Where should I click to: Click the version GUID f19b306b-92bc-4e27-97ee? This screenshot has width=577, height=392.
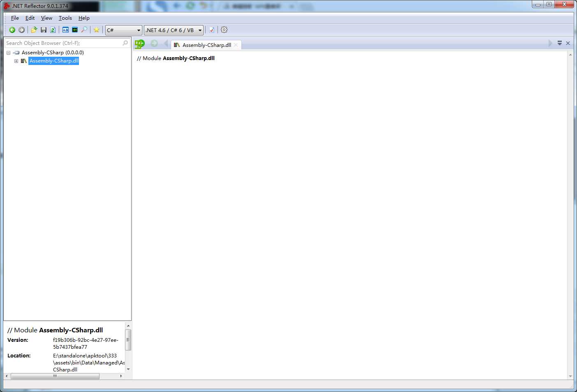click(86, 340)
